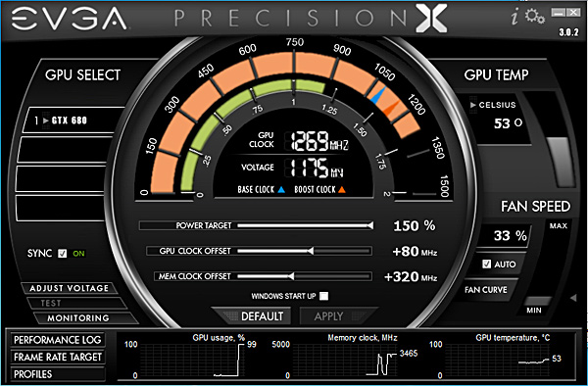The height and width of the screenshot is (386, 588).
Task: Enable the Windows Start Up checkbox
Action: coord(323,296)
